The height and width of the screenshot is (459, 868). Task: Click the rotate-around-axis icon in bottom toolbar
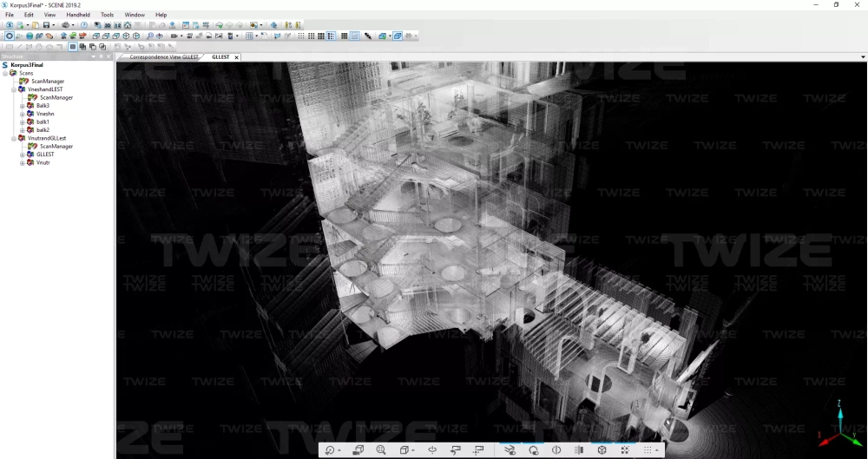point(431,450)
